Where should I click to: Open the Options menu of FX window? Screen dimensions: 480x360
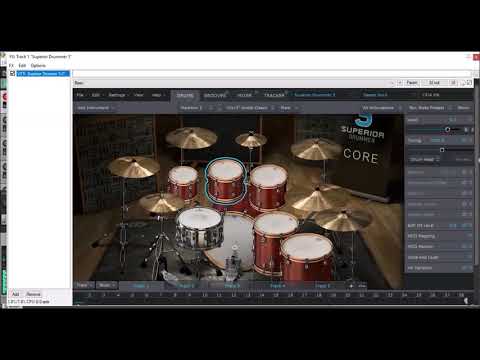point(38,66)
